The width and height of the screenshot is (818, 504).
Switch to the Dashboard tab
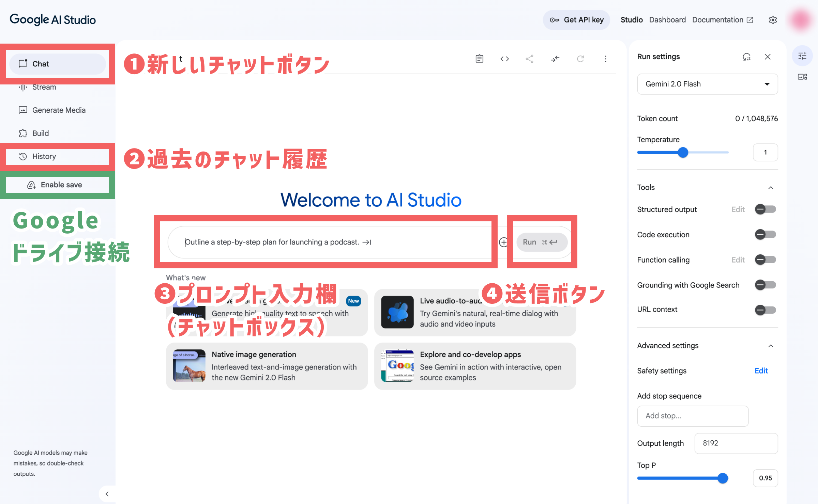[667, 20]
